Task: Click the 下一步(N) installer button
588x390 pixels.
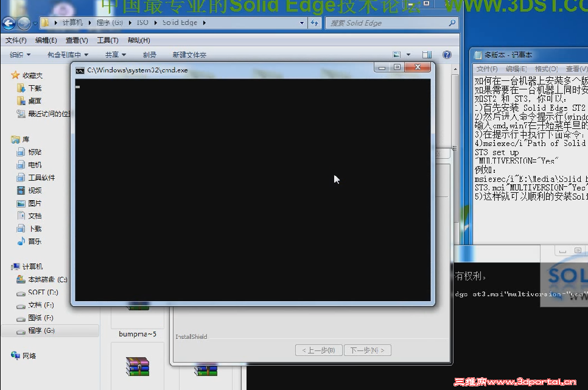Action: pyautogui.click(x=368, y=350)
